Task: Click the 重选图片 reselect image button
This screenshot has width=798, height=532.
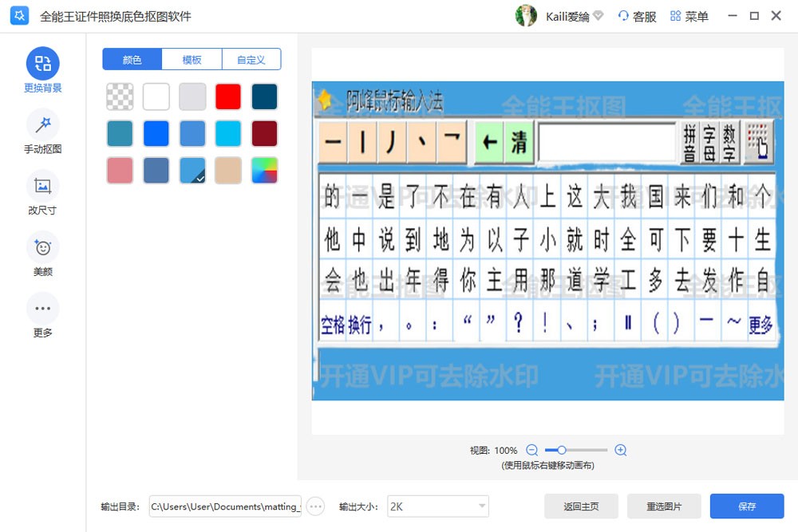Action: [662, 506]
